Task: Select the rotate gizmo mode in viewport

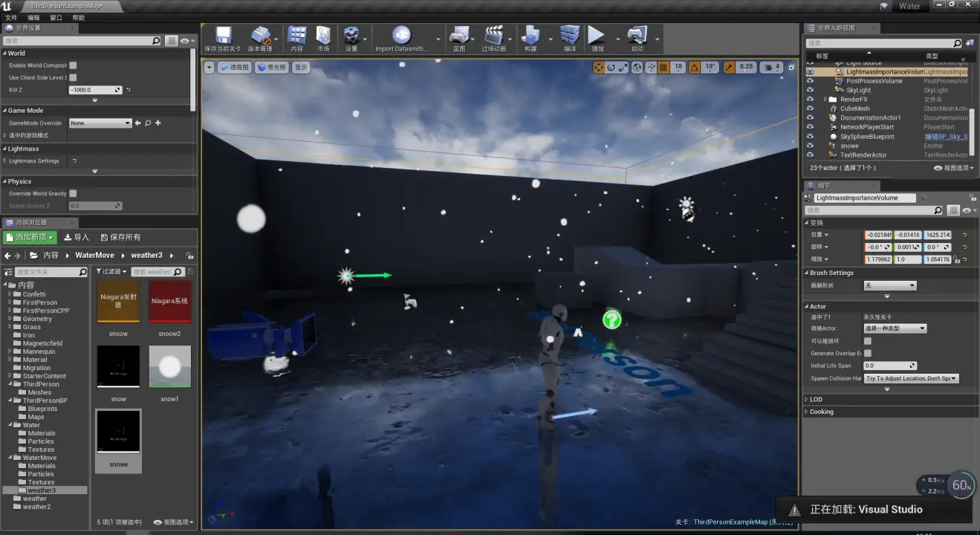Action: (x=611, y=67)
